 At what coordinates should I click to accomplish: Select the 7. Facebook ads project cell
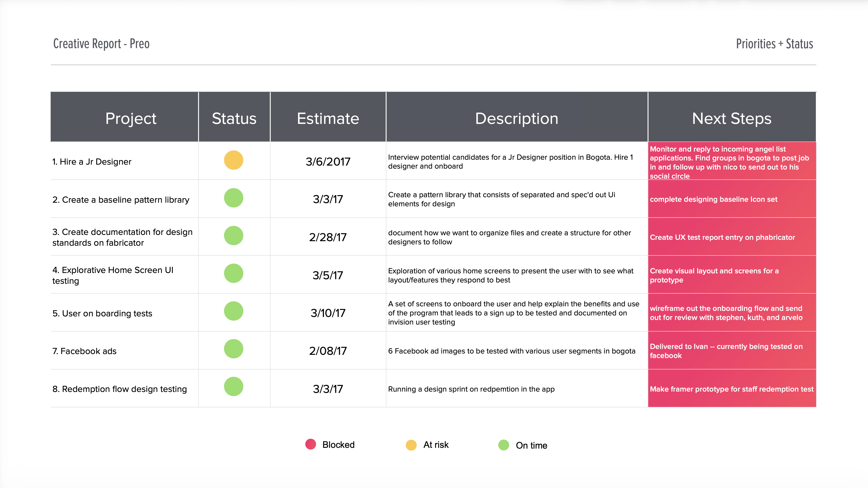tap(85, 351)
